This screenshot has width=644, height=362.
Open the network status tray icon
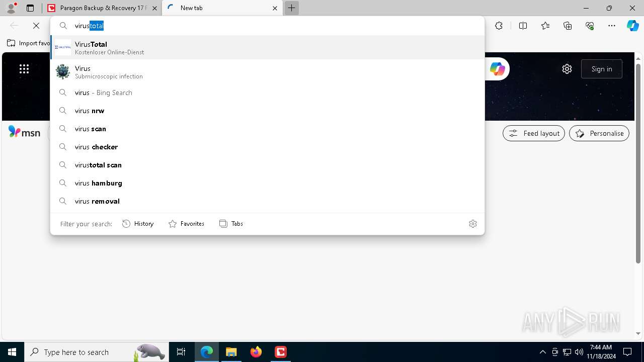[567, 352]
